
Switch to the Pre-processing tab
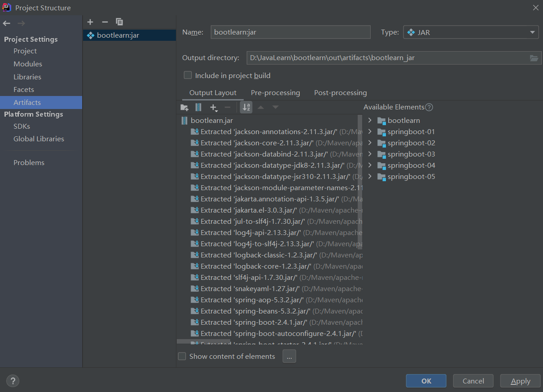(x=276, y=93)
